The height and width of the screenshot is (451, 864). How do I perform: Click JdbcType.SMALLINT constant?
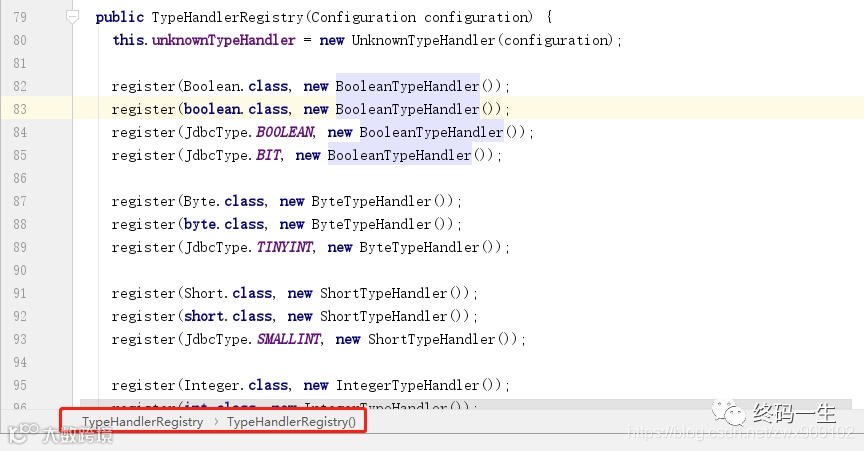click(x=253, y=340)
